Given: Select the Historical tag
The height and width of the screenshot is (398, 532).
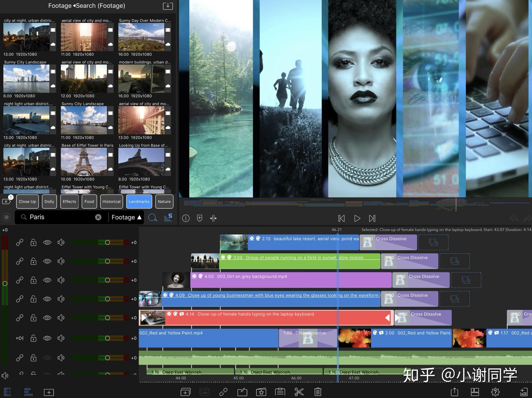Looking at the screenshot, I should click(111, 201).
